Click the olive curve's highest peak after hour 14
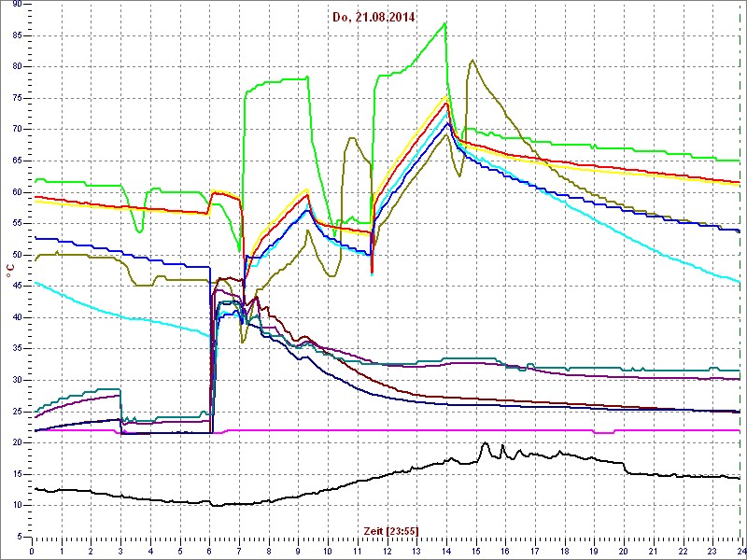 pyautogui.click(x=473, y=61)
